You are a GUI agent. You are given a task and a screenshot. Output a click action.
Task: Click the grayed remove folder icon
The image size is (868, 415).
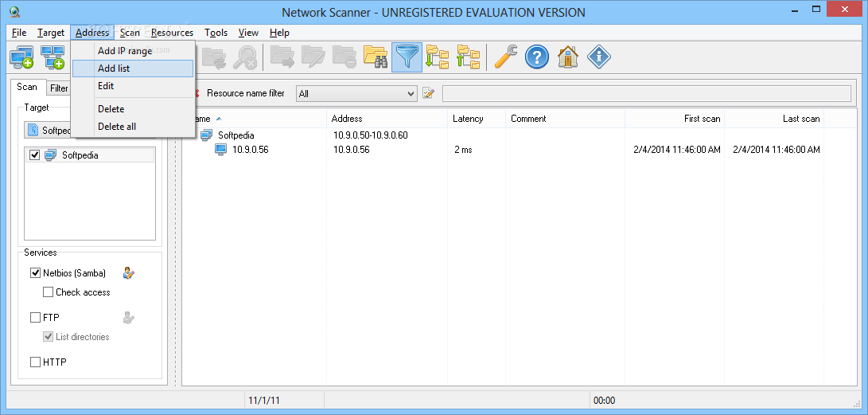[344, 57]
